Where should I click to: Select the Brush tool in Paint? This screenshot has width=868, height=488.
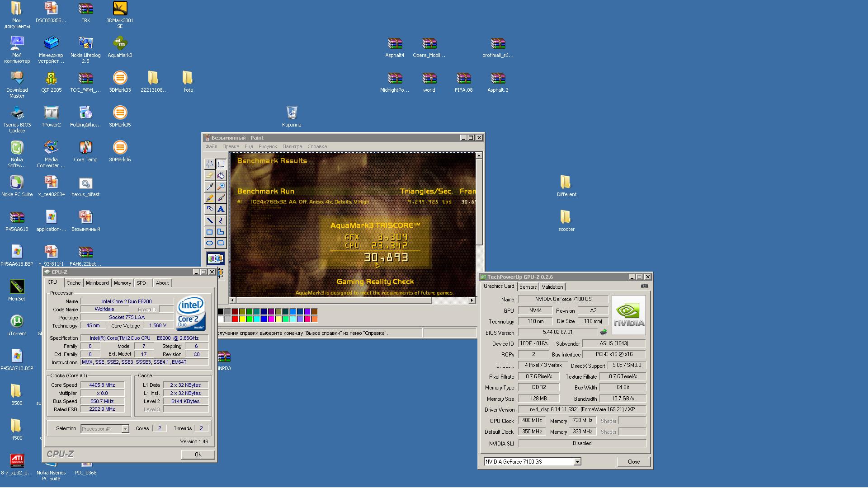(x=221, y=197)
